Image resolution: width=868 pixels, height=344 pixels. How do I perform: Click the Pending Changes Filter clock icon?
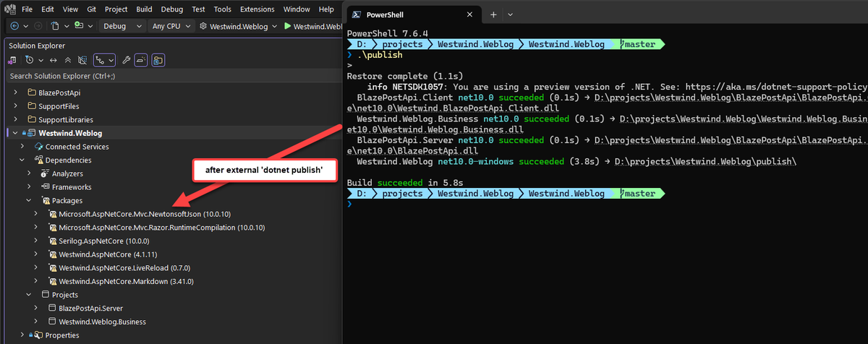28,60
